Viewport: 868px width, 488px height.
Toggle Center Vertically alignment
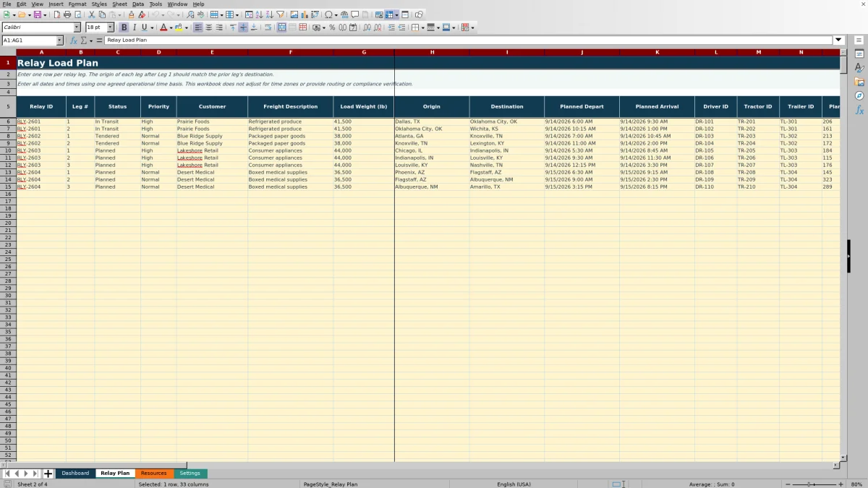point(243,27)
